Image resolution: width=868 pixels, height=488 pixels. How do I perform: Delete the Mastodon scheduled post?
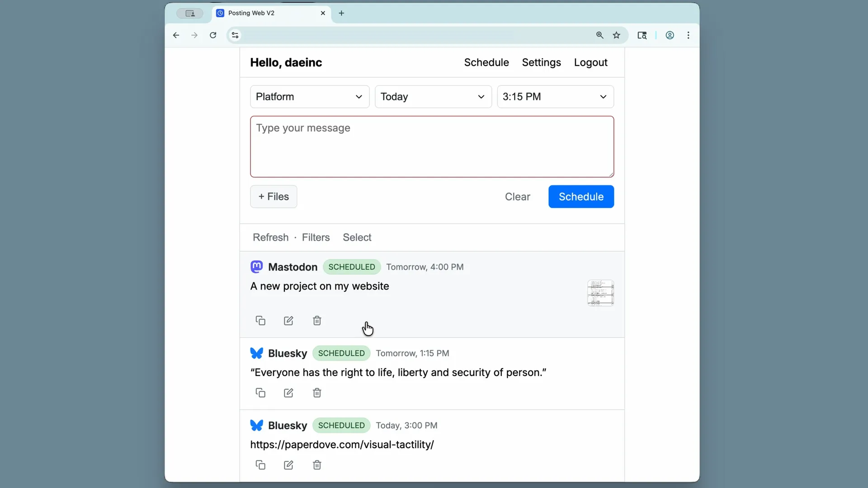(317, 321)
